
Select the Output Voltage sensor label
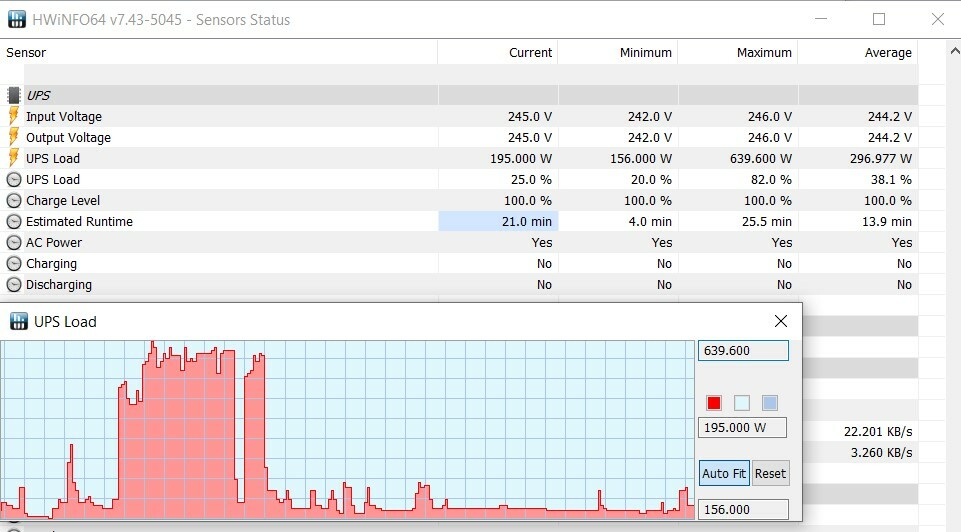pyautogui.click(x=68, y=137)
